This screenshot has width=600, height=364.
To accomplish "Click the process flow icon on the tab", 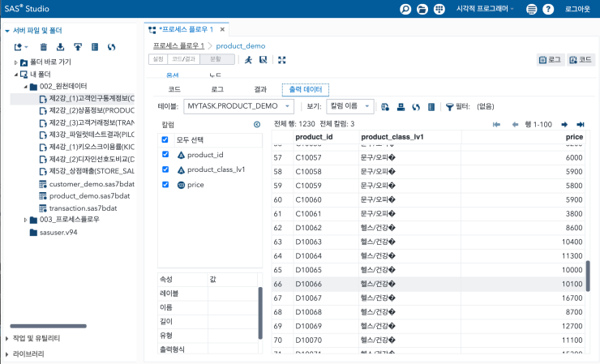I will (x=152, y=30).
